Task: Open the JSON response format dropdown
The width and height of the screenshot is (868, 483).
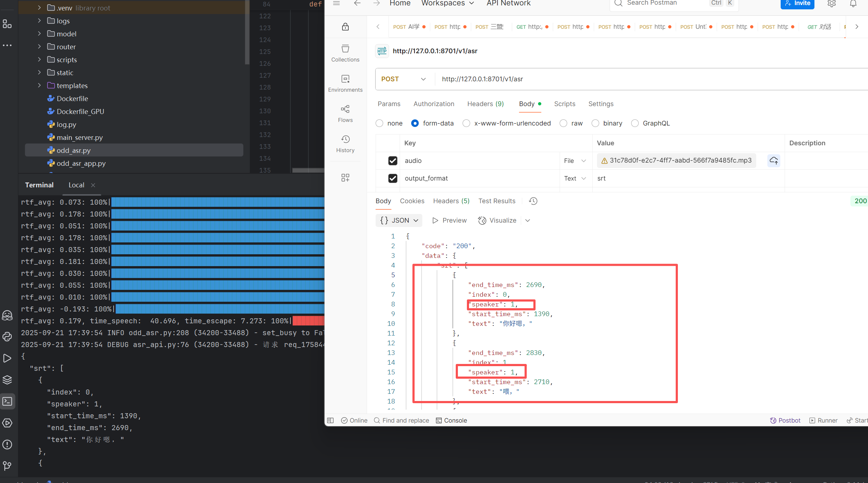Action: pos(399,220)
